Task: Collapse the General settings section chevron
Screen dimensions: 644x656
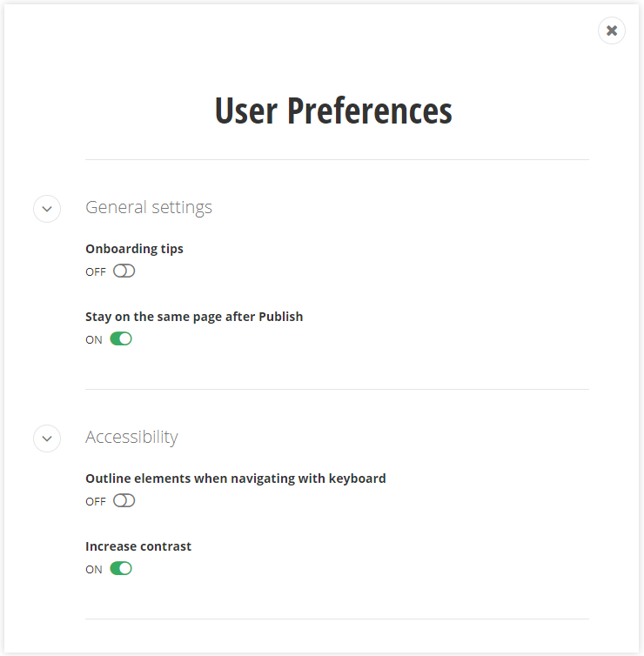Action: [47, 209]
